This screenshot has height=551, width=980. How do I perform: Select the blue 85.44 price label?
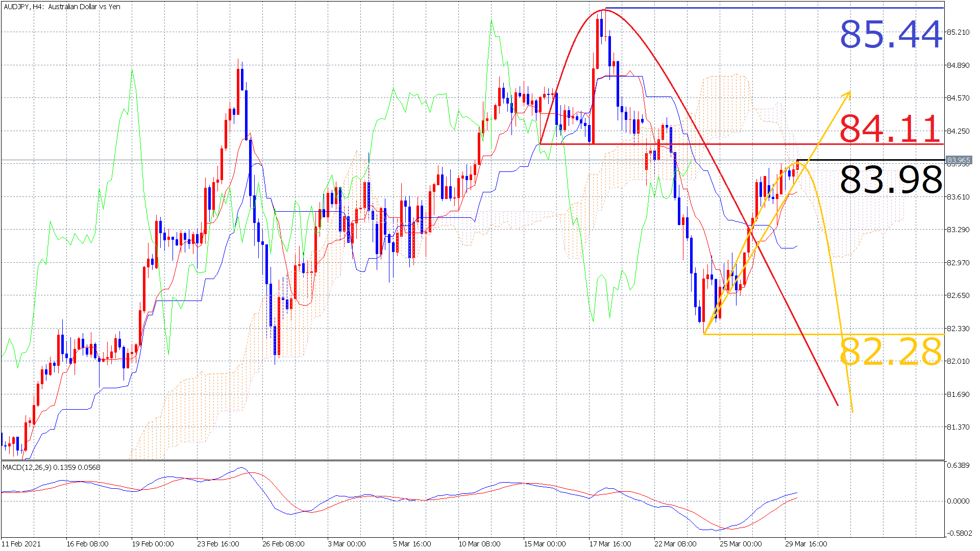(890, 35)
